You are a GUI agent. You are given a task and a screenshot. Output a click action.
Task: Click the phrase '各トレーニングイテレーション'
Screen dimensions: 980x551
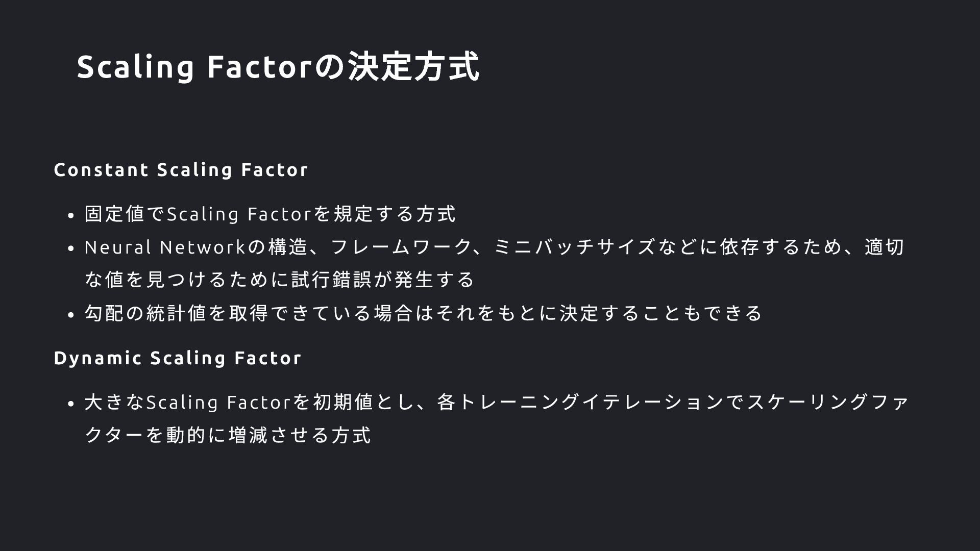point(580,402)
